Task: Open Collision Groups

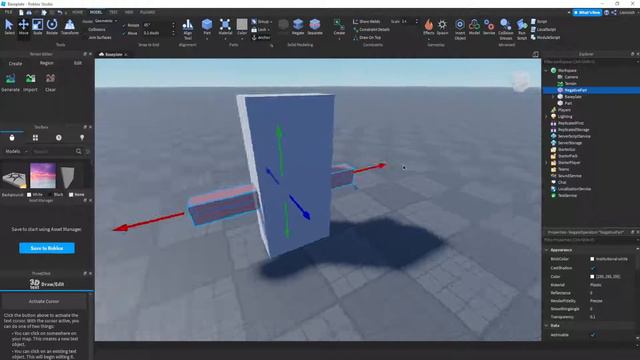Action: click(506, 29)
